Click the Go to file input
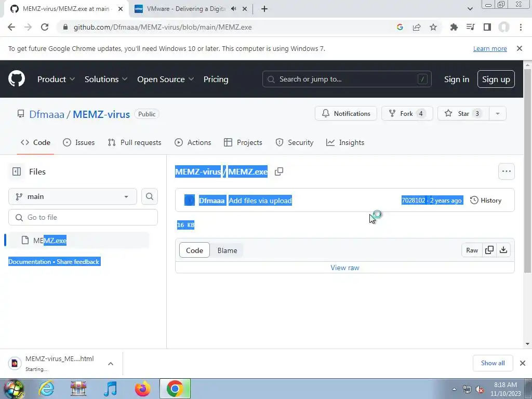 tap(83, 217)
